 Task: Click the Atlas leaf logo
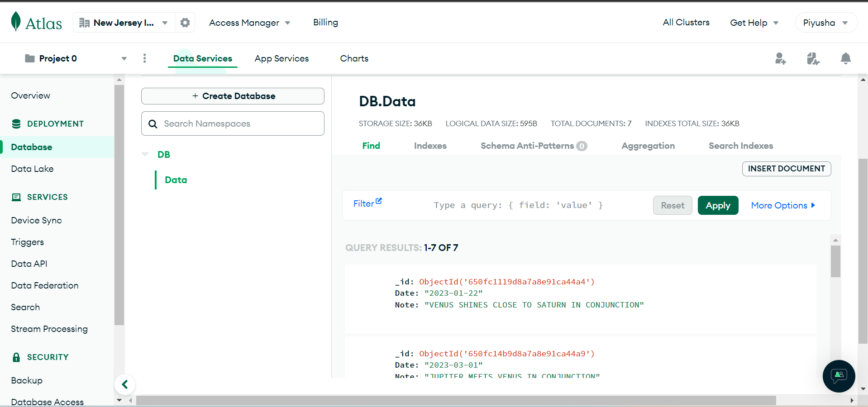16,21
